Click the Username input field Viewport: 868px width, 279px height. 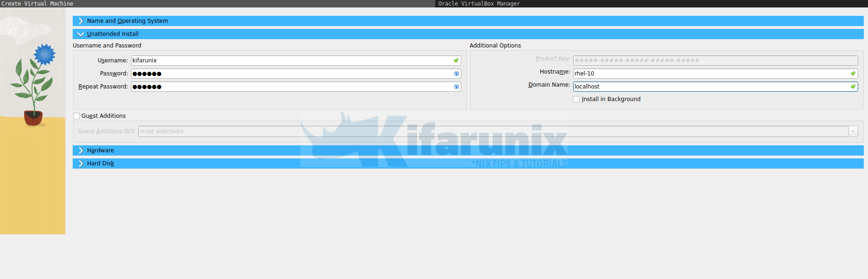pyautogui.click(x=296, y=61)
